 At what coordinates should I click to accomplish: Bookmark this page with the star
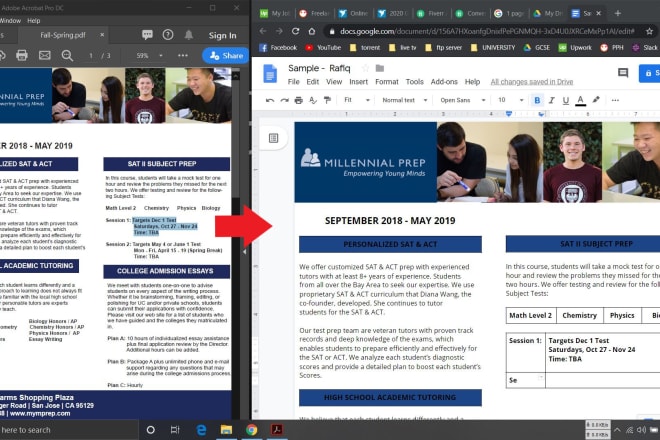pos(649,31)
